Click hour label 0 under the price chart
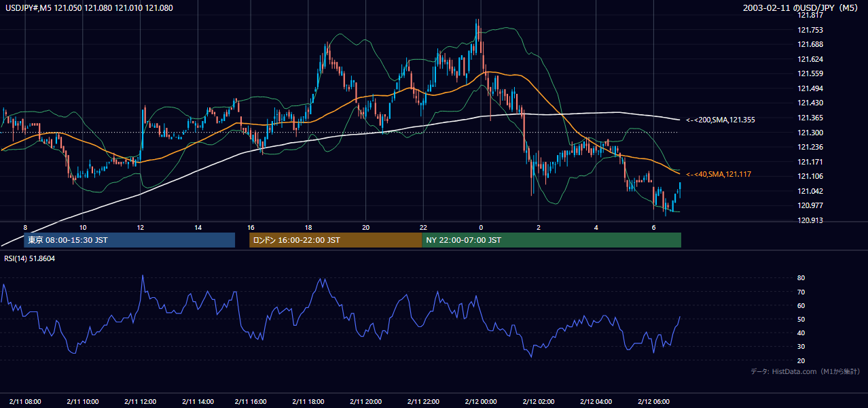The image size is (868, 408). 481,227
